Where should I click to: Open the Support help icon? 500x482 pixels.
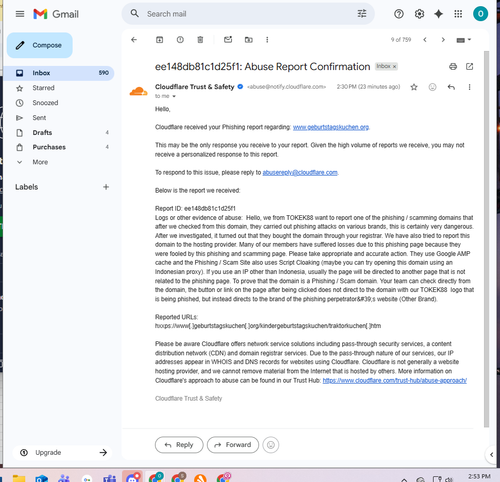(399, 14)
